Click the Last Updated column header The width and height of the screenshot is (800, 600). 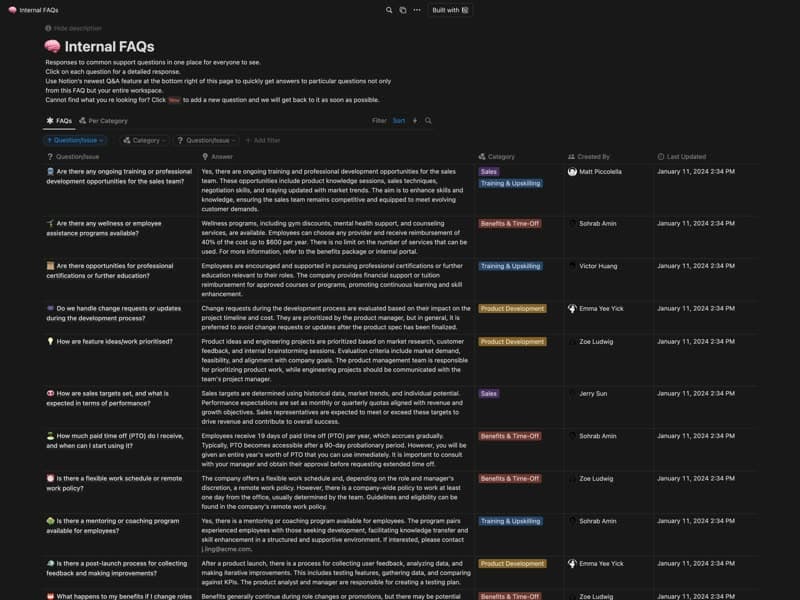click(682, 157)
